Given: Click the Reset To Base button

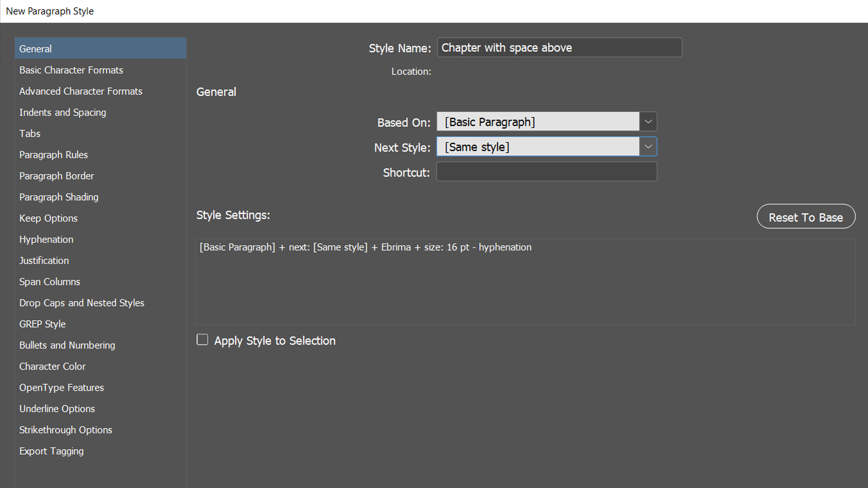Looking at the screenshot, I should [x=805, y=216].
